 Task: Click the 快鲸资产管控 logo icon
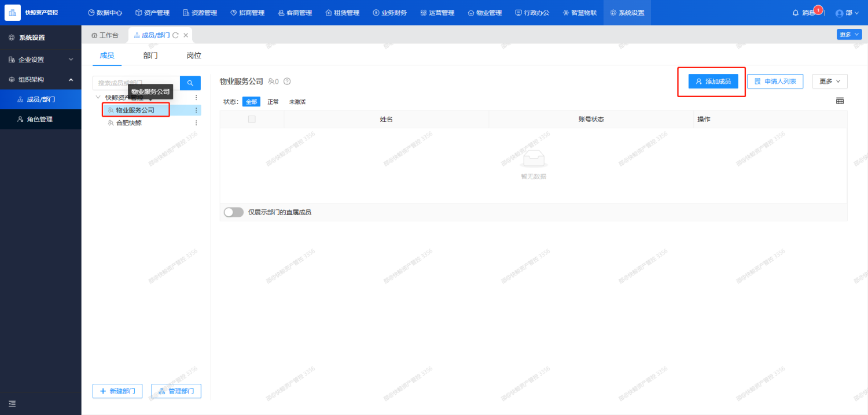point(13,12)
